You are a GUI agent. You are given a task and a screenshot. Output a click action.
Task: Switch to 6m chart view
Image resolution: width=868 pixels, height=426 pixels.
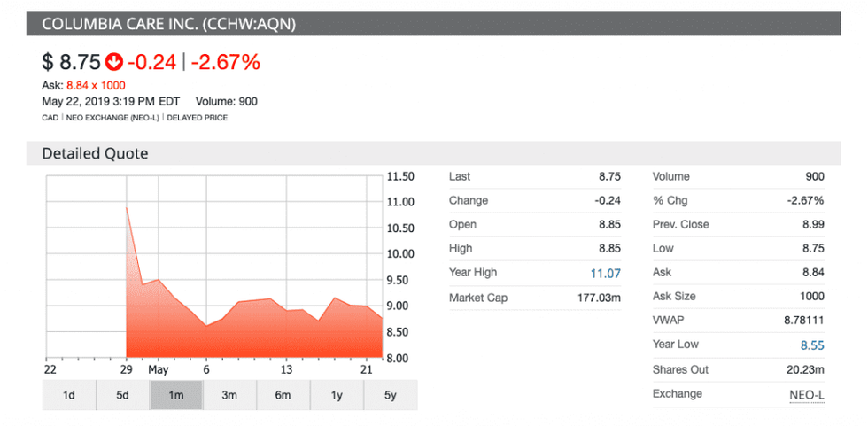(283, 395)
